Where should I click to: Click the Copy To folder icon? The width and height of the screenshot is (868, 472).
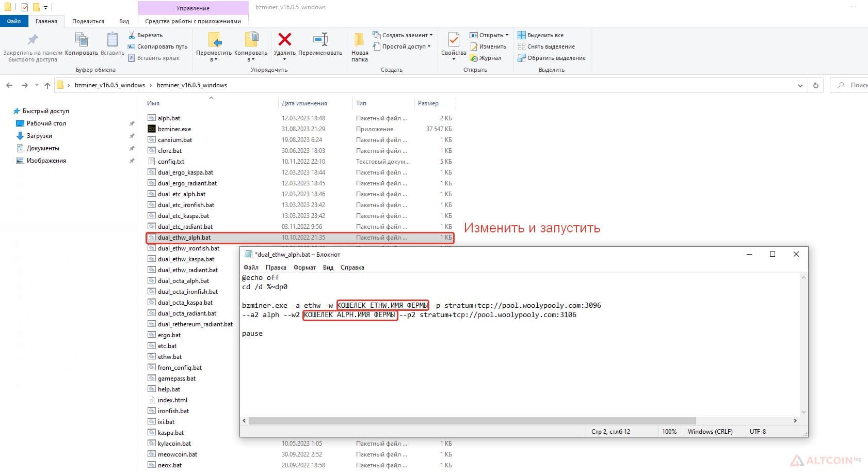(251, 40)
